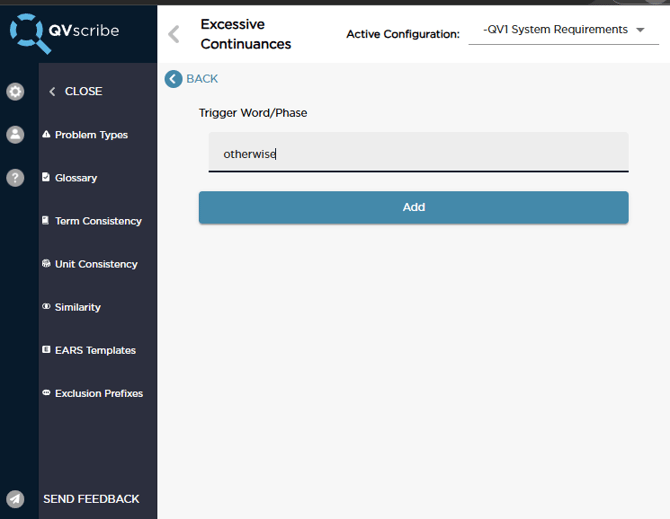This screenshot has height=519, width=670.
Task: Go to Term Consistency settings
Action: tap(98, 221)
